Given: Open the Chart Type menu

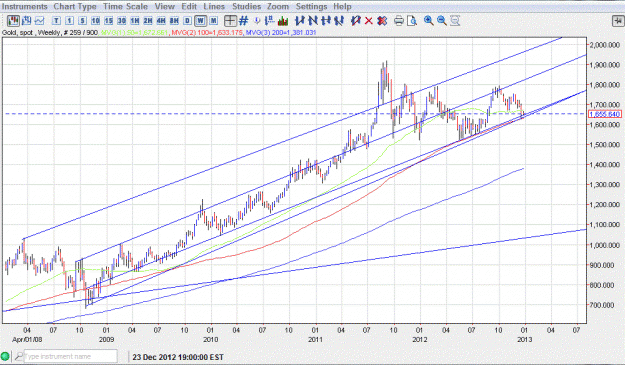Looking at the screenshot, I should (x=75, y=6).
